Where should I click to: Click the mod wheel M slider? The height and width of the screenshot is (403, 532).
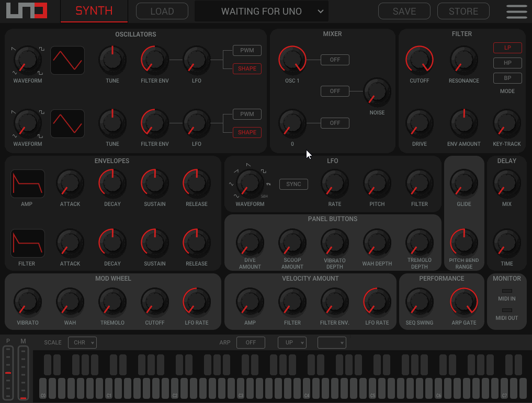pos(23,373)
